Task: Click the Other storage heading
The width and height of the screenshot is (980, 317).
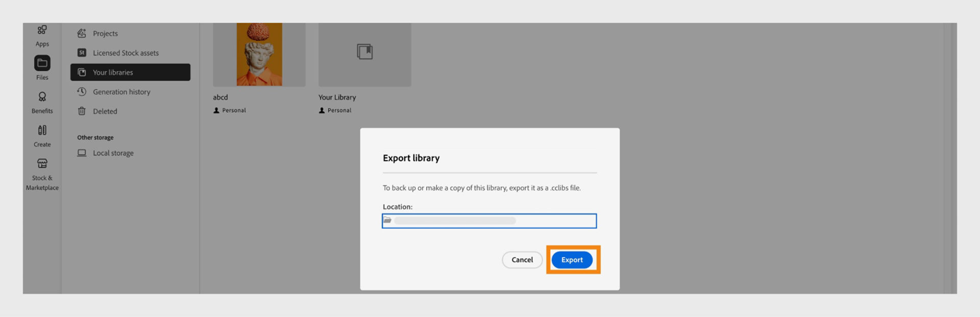Action: pyautogui.click(x=95, y=137)
